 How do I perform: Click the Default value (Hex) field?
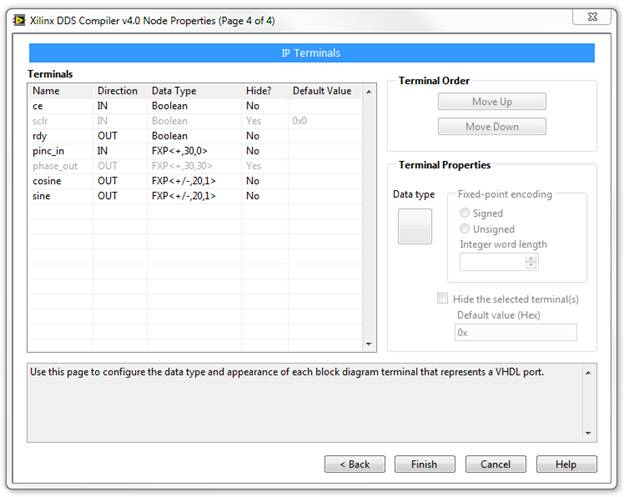tap(516, 332)
